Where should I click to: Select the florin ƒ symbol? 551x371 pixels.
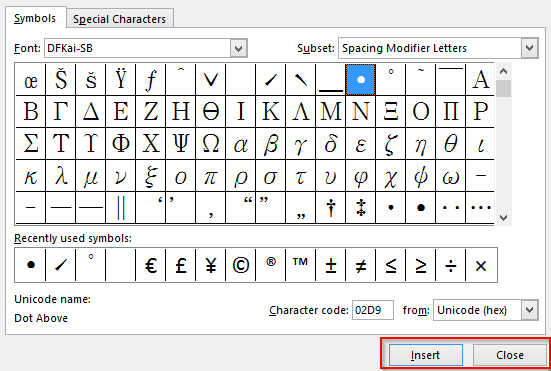pyautogui.click(x=150, y=80)
